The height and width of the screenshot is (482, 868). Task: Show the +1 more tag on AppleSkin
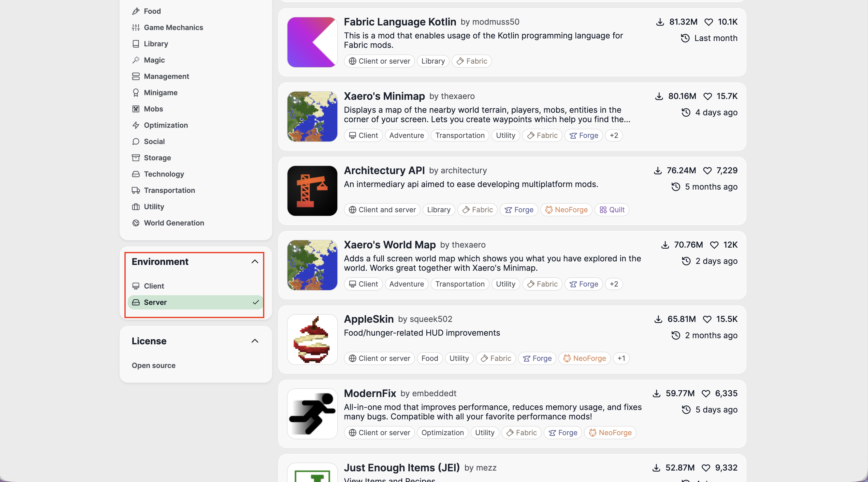[621, 358]
